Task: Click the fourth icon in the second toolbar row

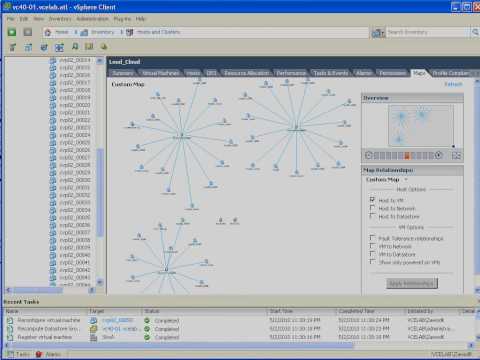Action: (59, 47)
